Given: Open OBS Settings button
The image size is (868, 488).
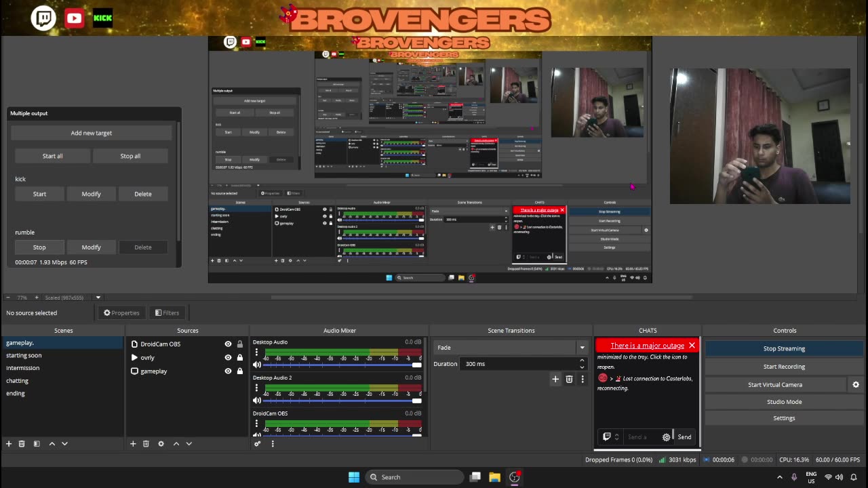Looking at the screenshot, I should coord(784,418).
